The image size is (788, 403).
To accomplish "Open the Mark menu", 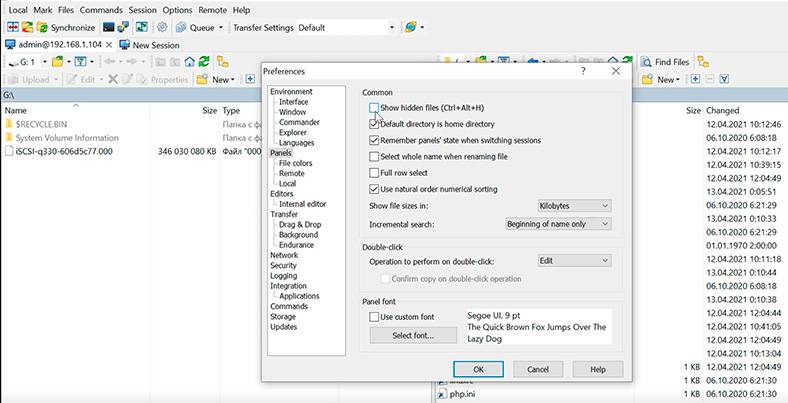I will coord(43,10).
